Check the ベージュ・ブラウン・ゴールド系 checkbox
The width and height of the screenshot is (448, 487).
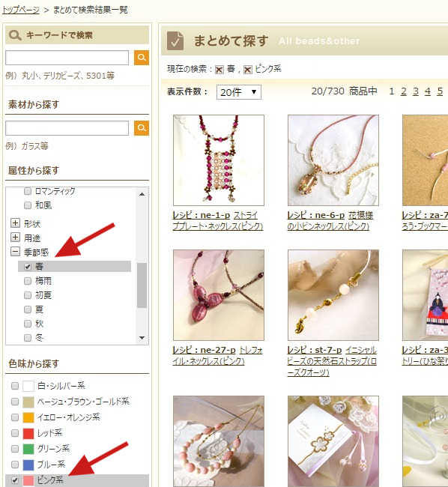(x=14, y=402)
